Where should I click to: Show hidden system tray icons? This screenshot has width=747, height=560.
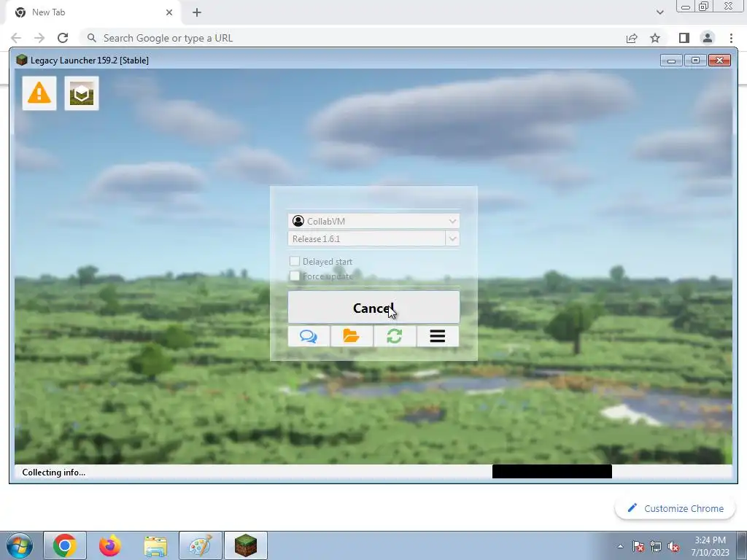(x=620, y=546)
